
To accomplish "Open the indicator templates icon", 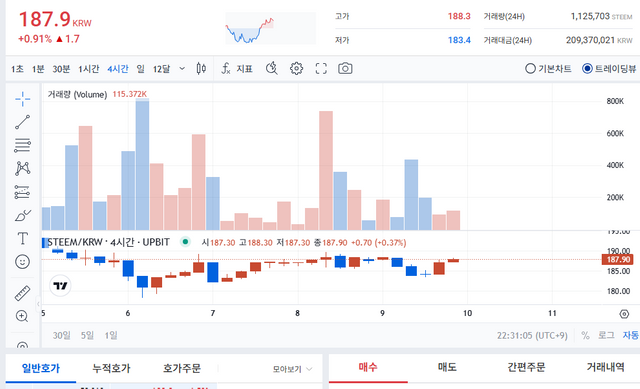I will (272, 69).
